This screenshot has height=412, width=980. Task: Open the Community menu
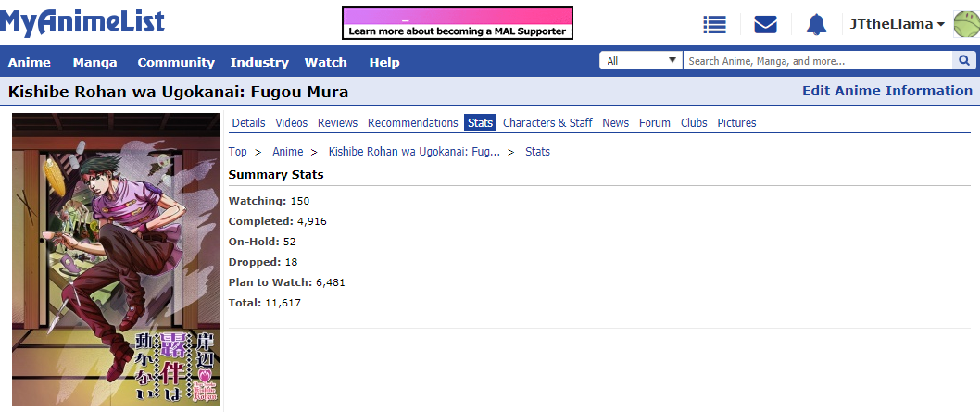pyautogui.click(x=176, y=62)
